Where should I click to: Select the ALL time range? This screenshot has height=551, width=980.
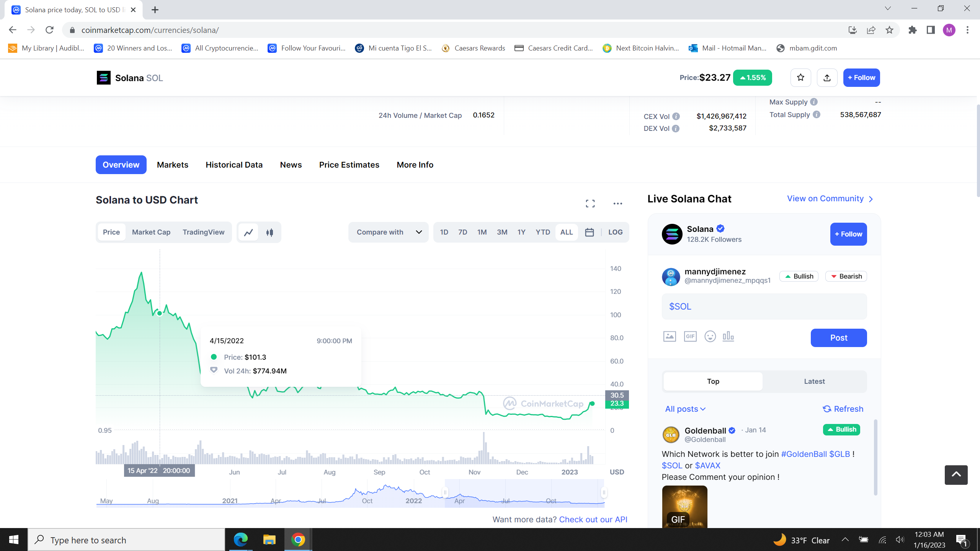[x=567, y=232]
